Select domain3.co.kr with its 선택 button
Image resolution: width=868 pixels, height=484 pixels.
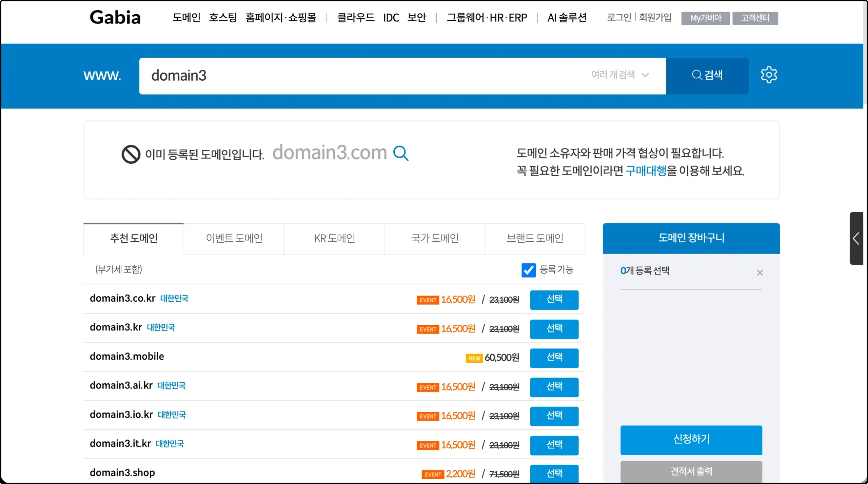(x=554, y=300)
